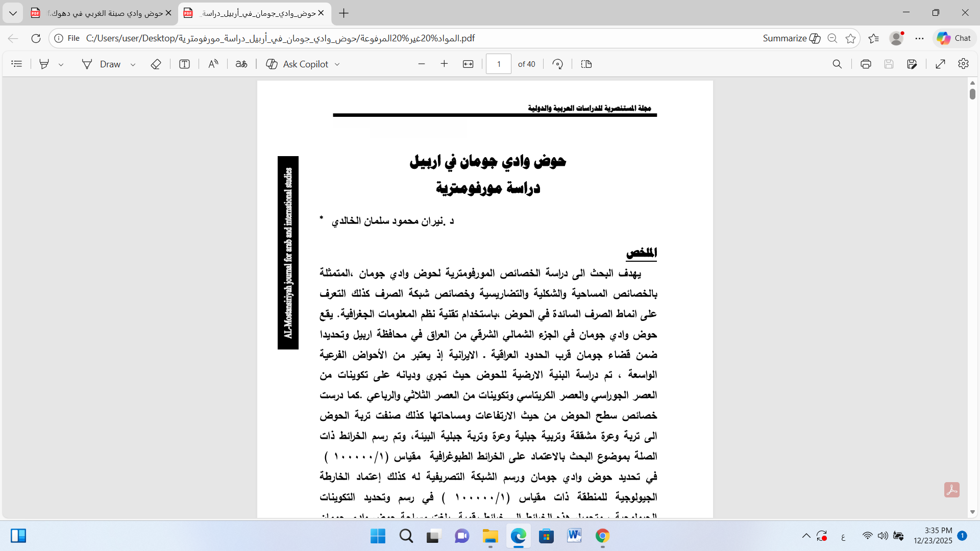Open the Favorites list
Image resolution: width=980 pixels, height=551 pixels.
point(874,38)
